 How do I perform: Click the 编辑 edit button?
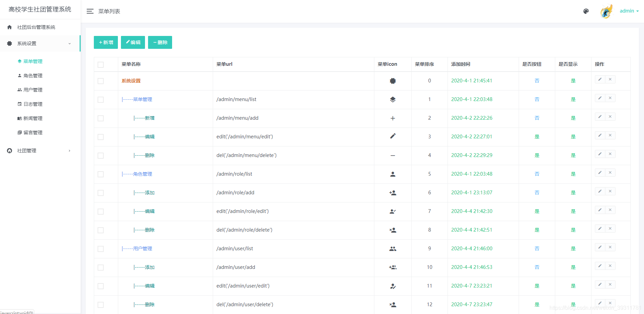pyautogui.click(x=133, y=42)
